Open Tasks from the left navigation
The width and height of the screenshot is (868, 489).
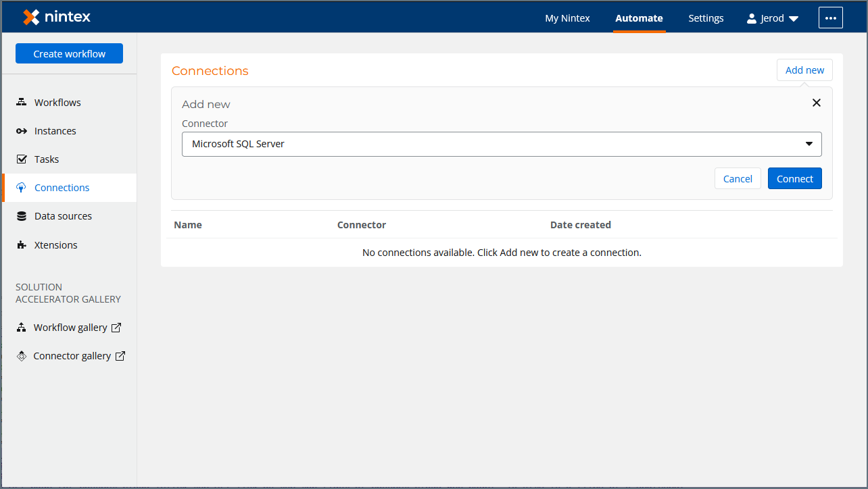45,159
